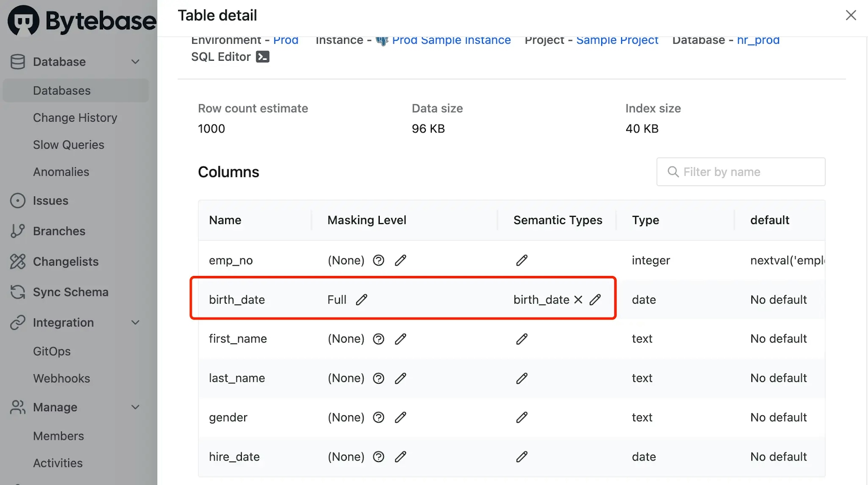The width and height of the screenshot is (868, 485).
Task: Show masking help for last_name row
Action: [378, 378]
